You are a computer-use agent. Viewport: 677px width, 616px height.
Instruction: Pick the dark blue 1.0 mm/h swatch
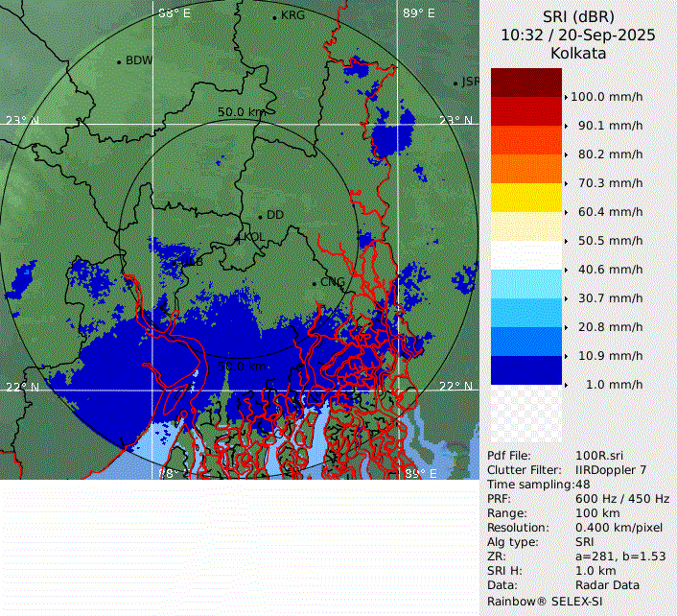(x=525, y=370)
